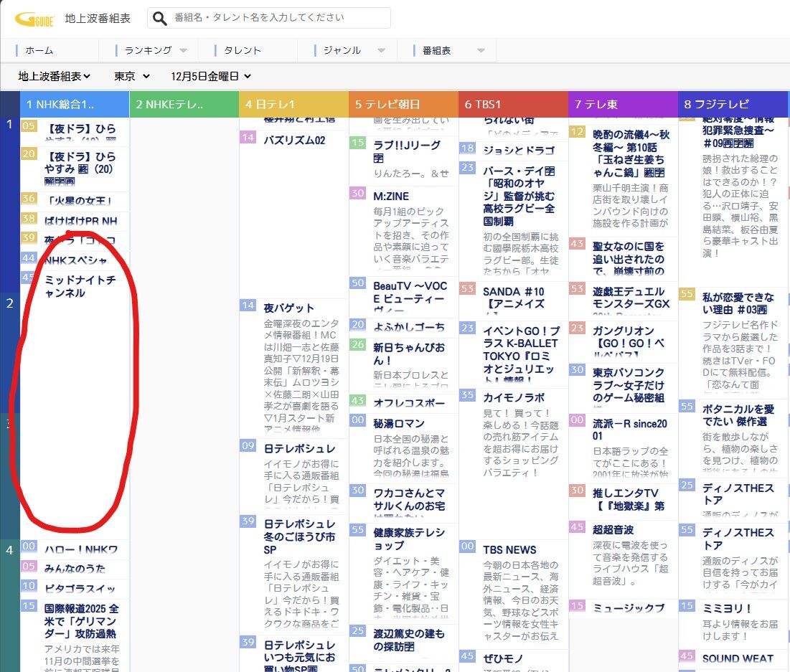
Task: Select the 8 フジテレビ channel header
Action: point(733,104)
